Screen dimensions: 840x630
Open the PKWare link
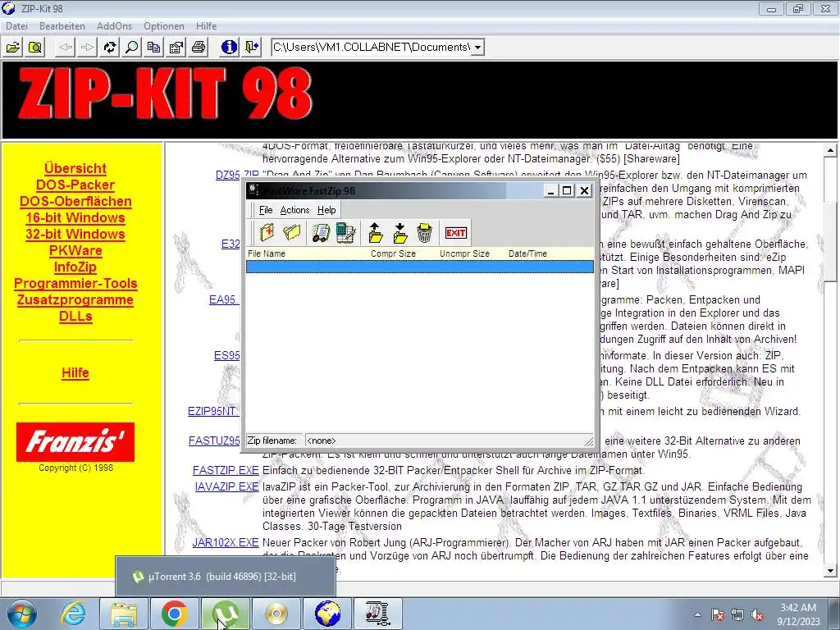[x=75, y=251]
